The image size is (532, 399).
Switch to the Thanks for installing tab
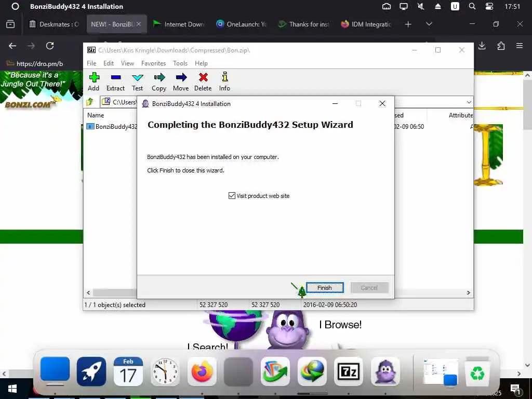304,24
